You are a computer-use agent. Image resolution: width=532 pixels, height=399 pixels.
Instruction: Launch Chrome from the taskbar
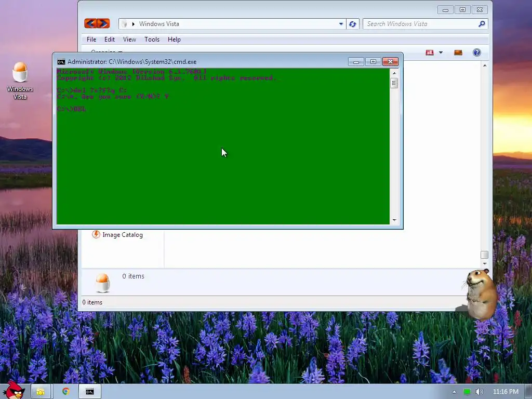coord(66,392)
